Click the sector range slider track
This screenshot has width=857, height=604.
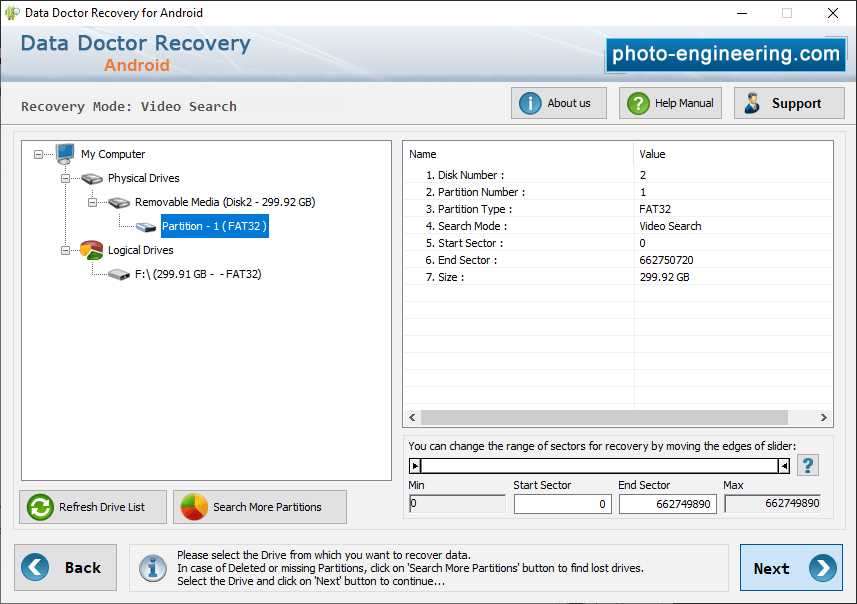(600, 466)
